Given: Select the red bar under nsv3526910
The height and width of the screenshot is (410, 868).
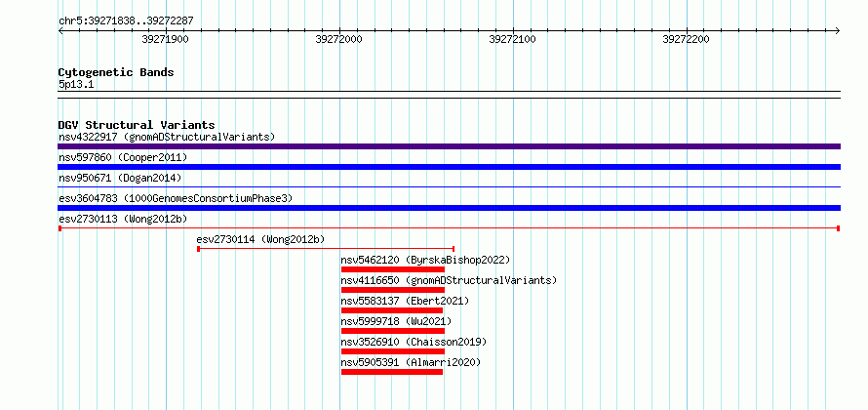Looking at the screenshot, I should [x=392, y=351].
